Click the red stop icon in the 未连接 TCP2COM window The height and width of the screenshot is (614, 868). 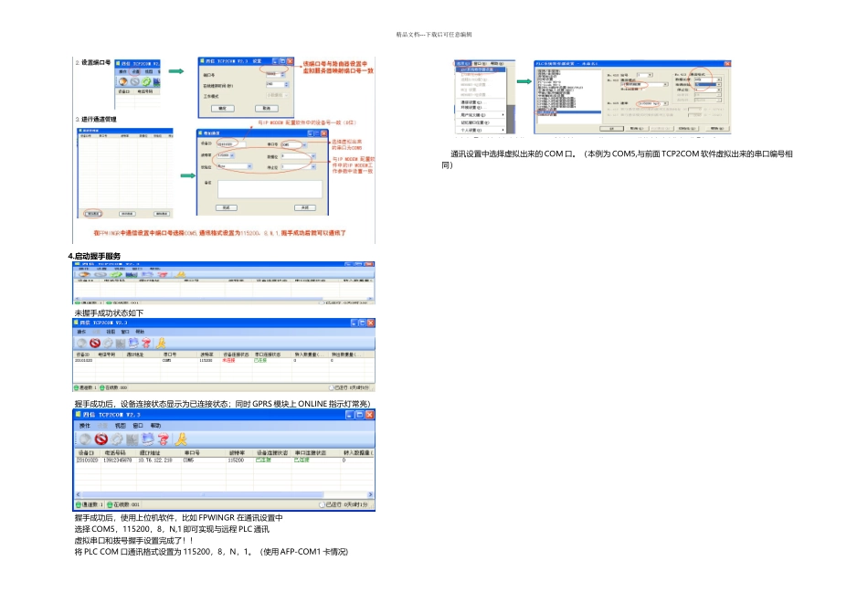point(95,344)
